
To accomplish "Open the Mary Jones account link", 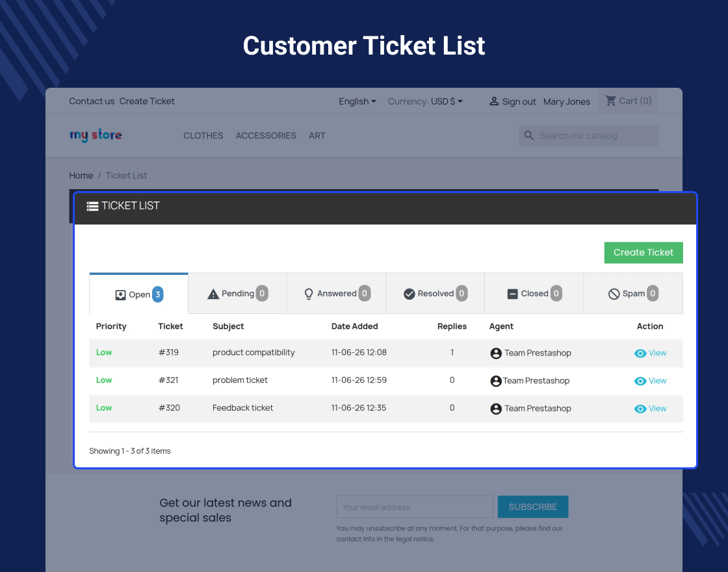I will (x=566, y=101).
